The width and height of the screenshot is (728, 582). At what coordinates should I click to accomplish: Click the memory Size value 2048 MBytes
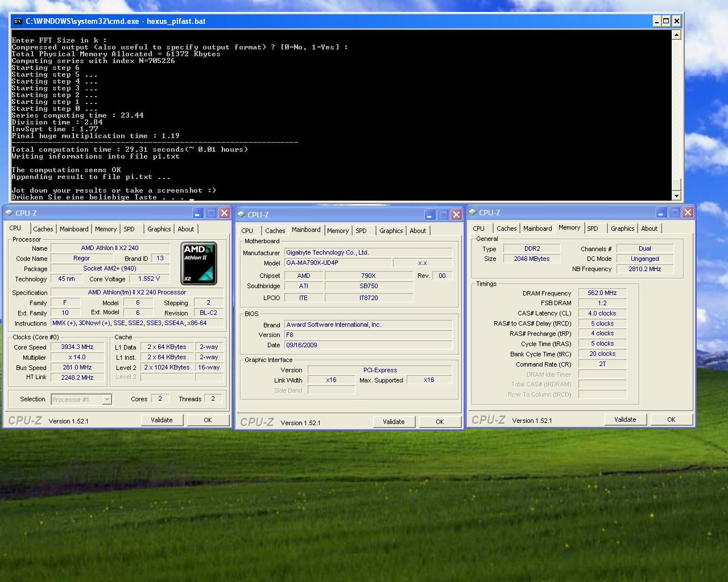[x=532, y=259]
